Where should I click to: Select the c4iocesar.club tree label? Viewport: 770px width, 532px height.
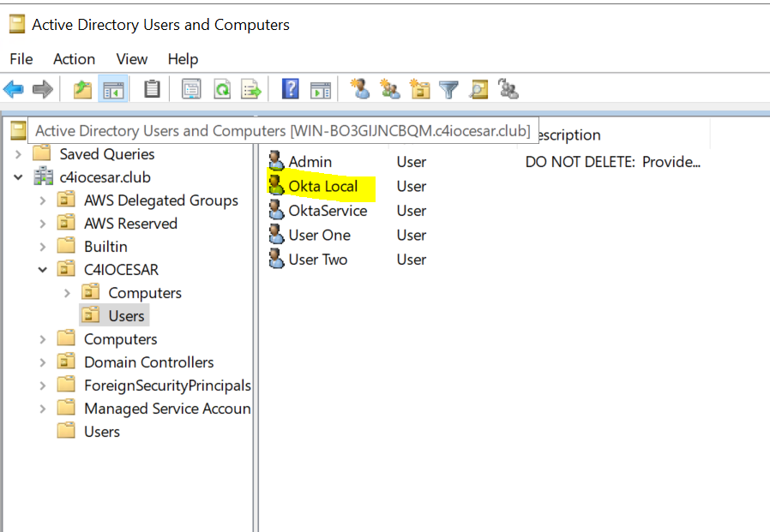tap(105, 177)
